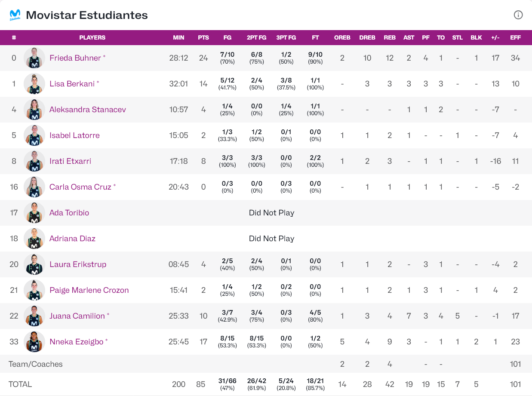This screenshot has width=532, height=396.
Task: Click Irati Etxarri's player photo
Action: tap(34, 161)
